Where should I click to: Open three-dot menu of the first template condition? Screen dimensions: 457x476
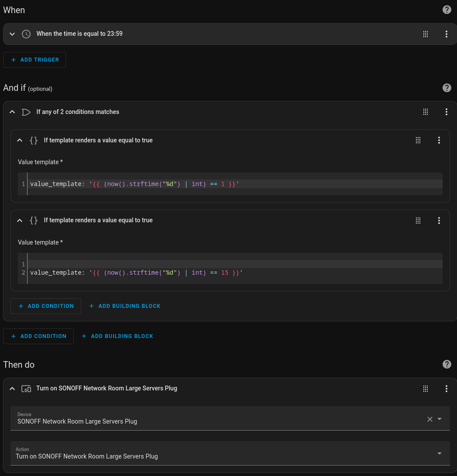tap(439, 140)
